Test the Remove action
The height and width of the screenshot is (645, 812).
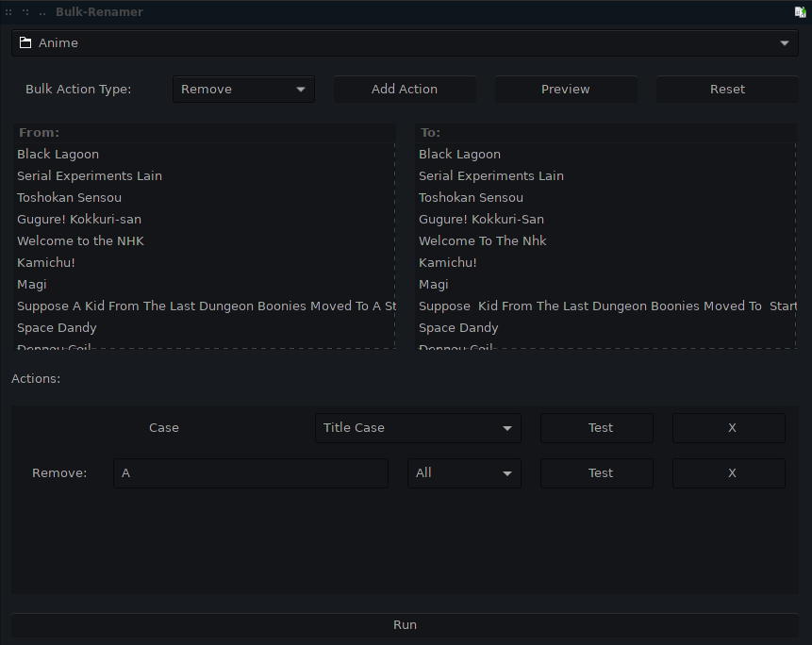pyautogui.click(x=597, y=473)
